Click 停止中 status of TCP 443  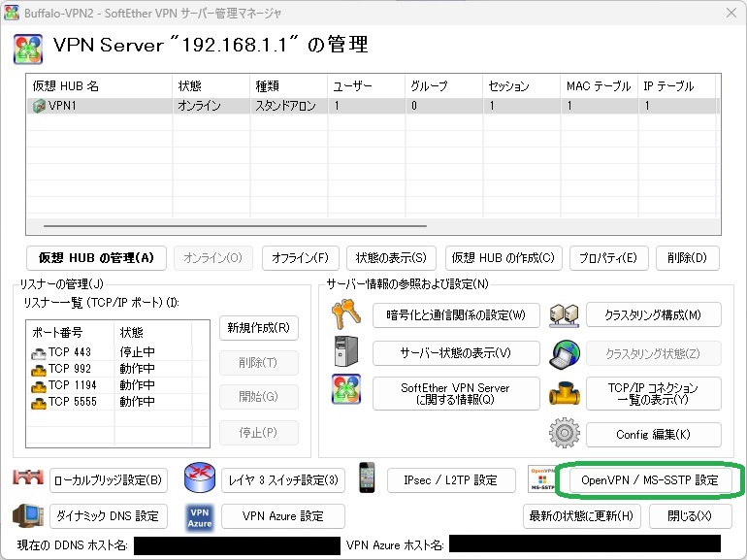point(137,352)
